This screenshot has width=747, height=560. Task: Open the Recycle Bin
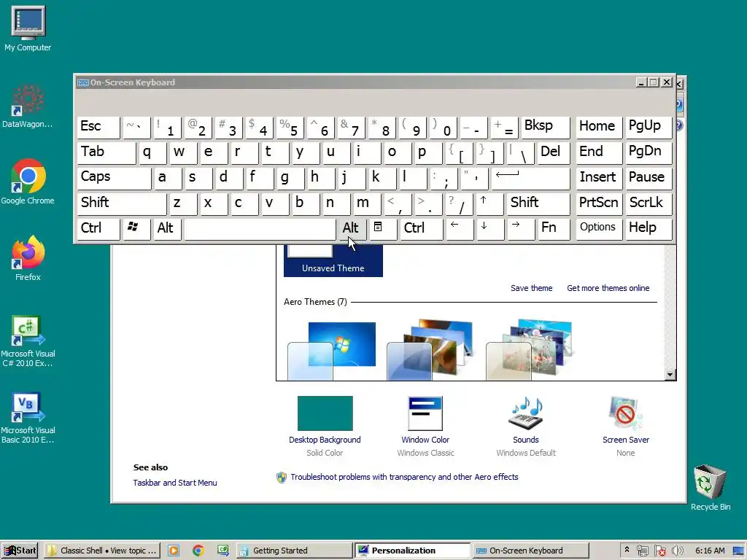pos(711,488)
